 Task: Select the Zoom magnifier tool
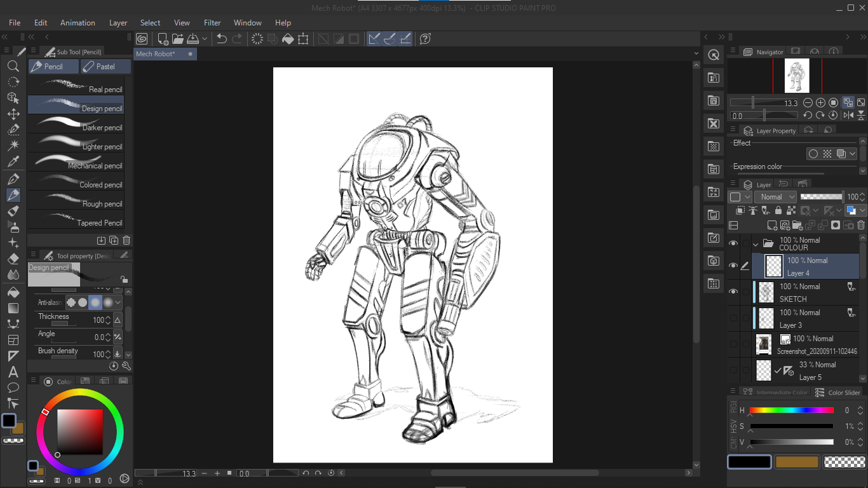(13, 66)
